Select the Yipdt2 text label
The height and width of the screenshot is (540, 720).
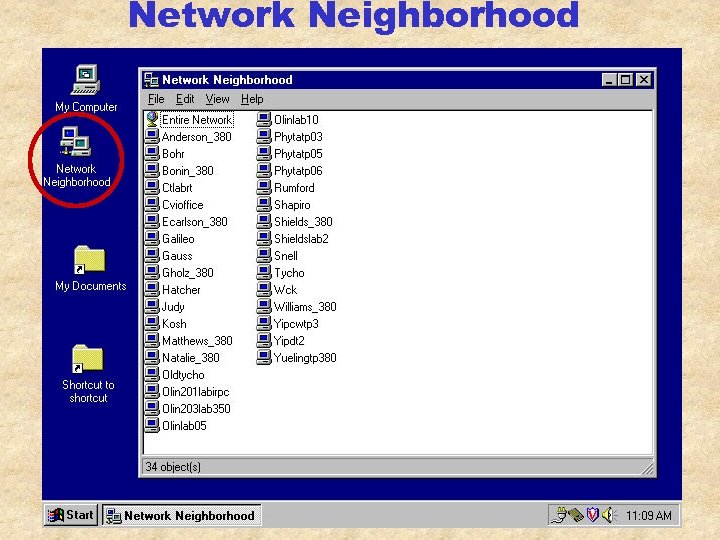pyautogui.click(x=289, y=341)
